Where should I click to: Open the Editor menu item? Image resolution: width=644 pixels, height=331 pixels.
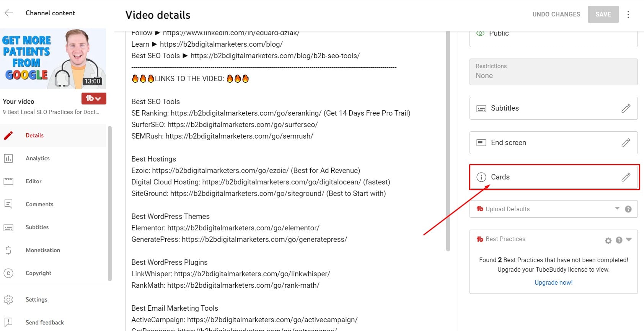coord(53,181)
